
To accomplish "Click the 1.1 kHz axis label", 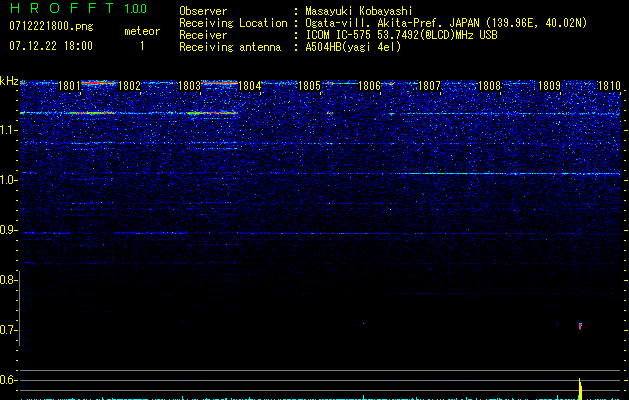I will coord(8,130).
